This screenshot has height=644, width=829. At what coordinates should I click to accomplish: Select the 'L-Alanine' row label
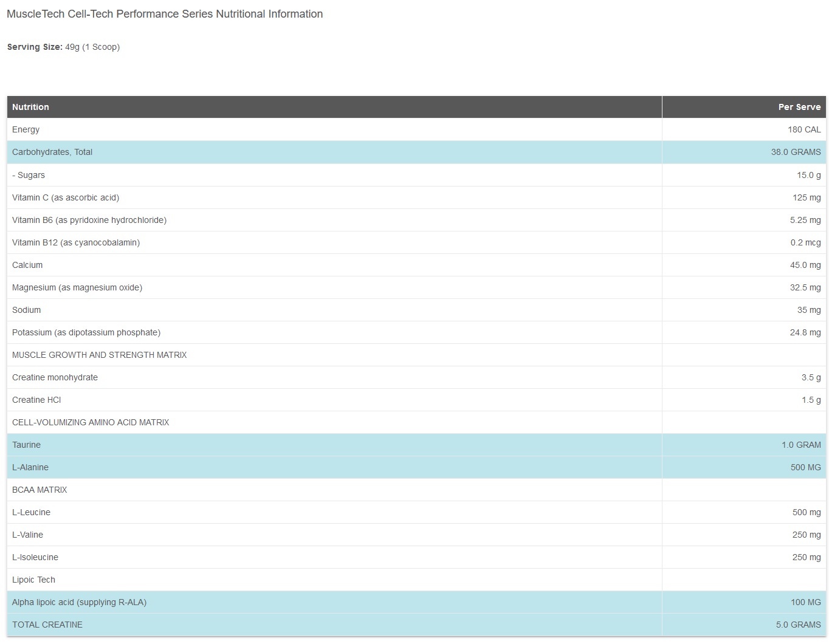pyautogui.click(x=30, y=467)
